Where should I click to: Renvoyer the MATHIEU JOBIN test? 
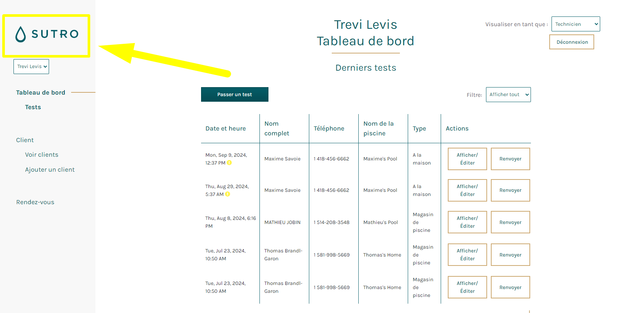510,222
